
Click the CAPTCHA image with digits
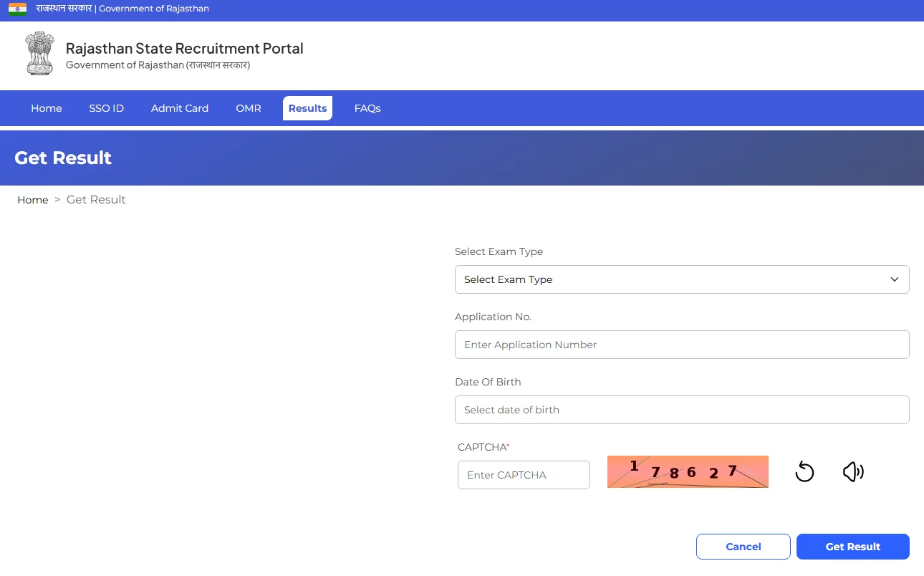coord(688,471)
